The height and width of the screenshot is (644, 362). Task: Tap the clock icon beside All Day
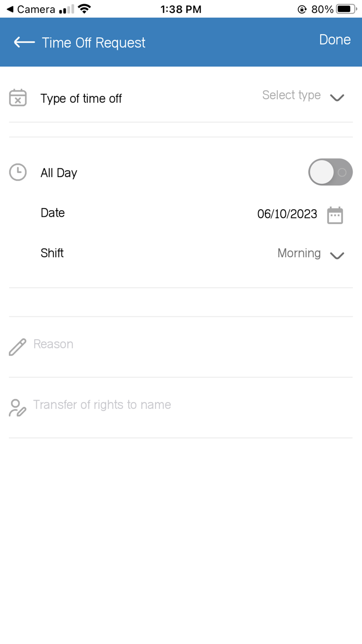tap(18, 172)
